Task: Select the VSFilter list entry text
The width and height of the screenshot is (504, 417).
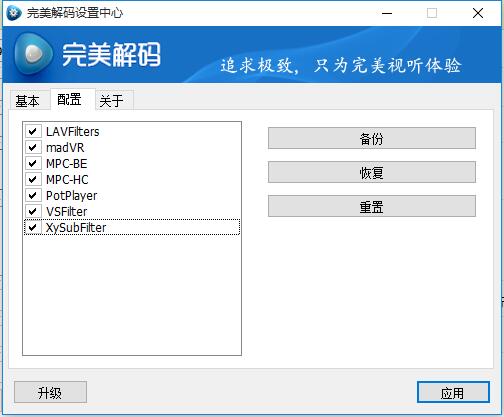Action: (67, 212)
